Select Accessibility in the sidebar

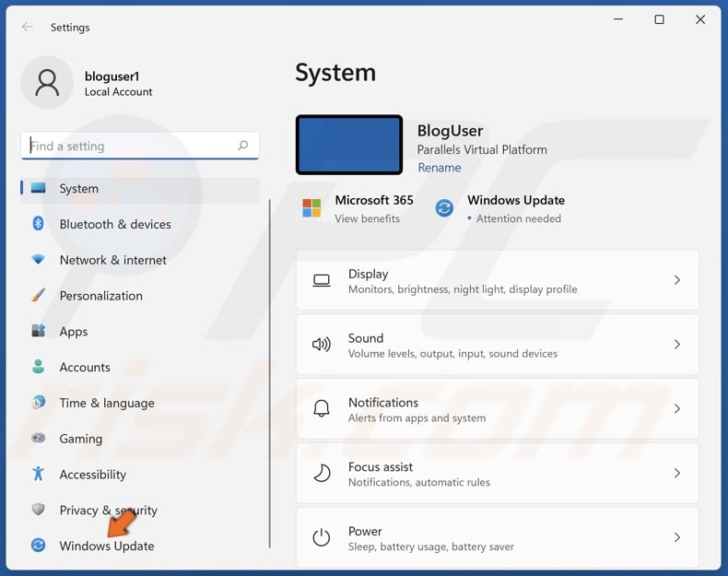coord(140,475)
